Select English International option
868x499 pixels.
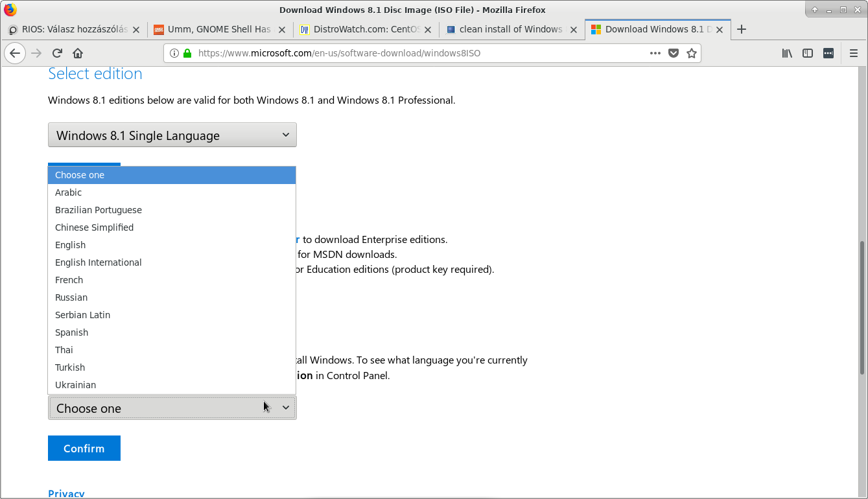click(x=172, y=262)
